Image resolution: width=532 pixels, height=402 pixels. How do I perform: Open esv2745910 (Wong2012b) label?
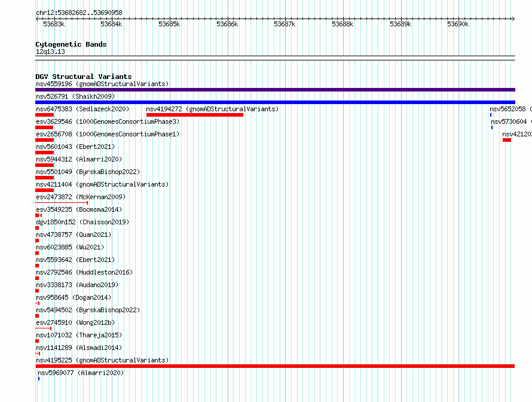[x=75, y=322]
